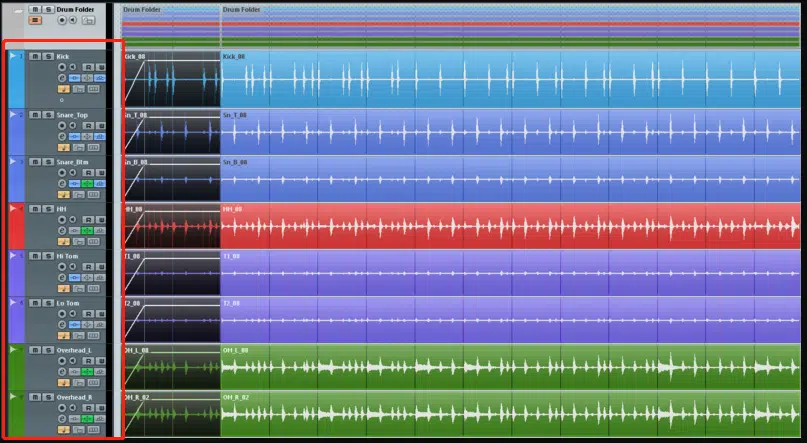Collapse the Drum Folder using folder icon

pyautogui.click(x=18, y=11)
